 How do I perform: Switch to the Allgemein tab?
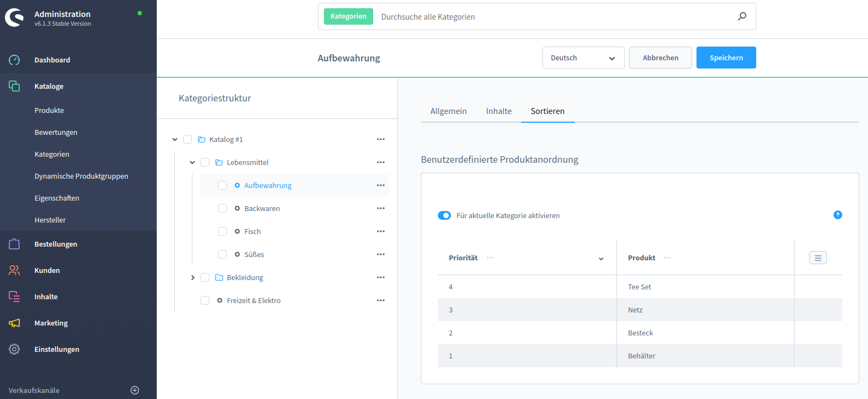click(x=448, y=111)
